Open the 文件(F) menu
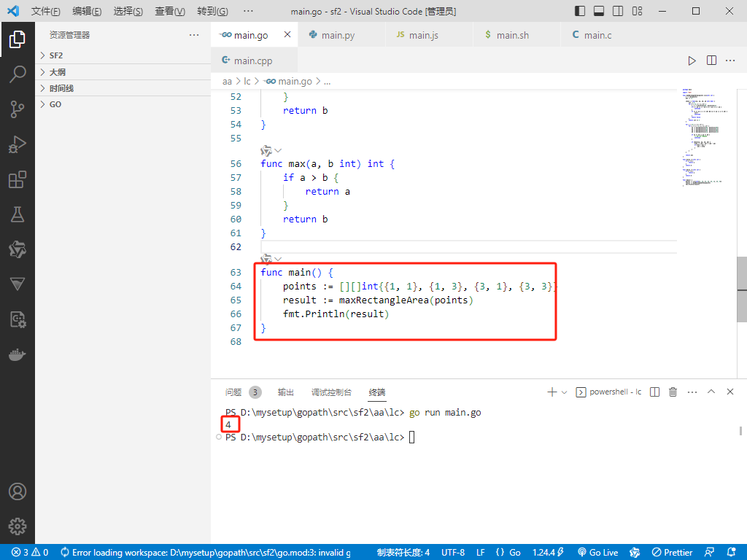The height and width of the screenshot is (560, 747). (x=46, y=11)
